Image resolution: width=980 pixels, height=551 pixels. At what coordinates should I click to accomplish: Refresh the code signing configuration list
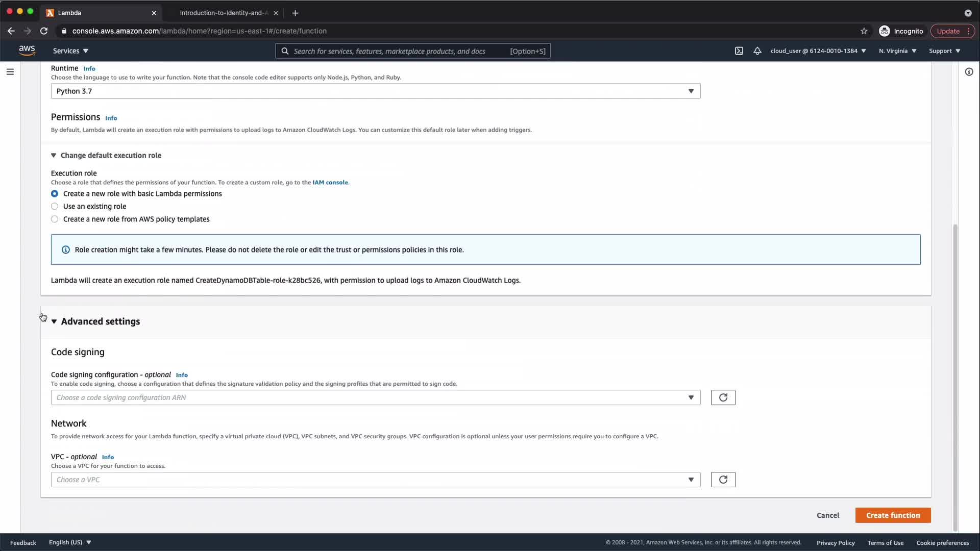tap(723, 397)
